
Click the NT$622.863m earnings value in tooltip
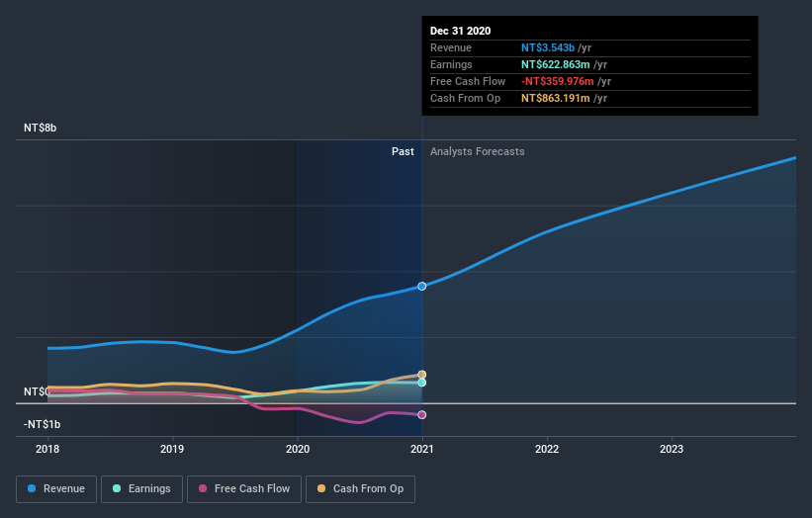[x=555, y=64]
